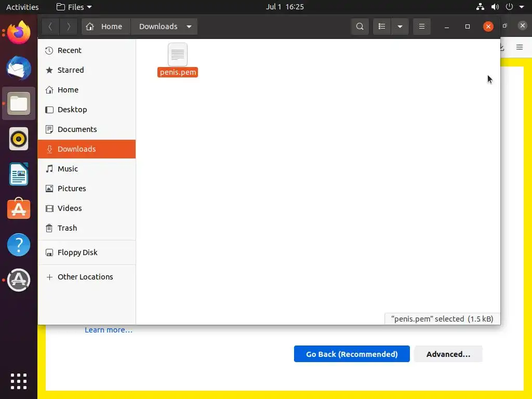Open Ubuntu Software from the dock

[x=19, y=209]
